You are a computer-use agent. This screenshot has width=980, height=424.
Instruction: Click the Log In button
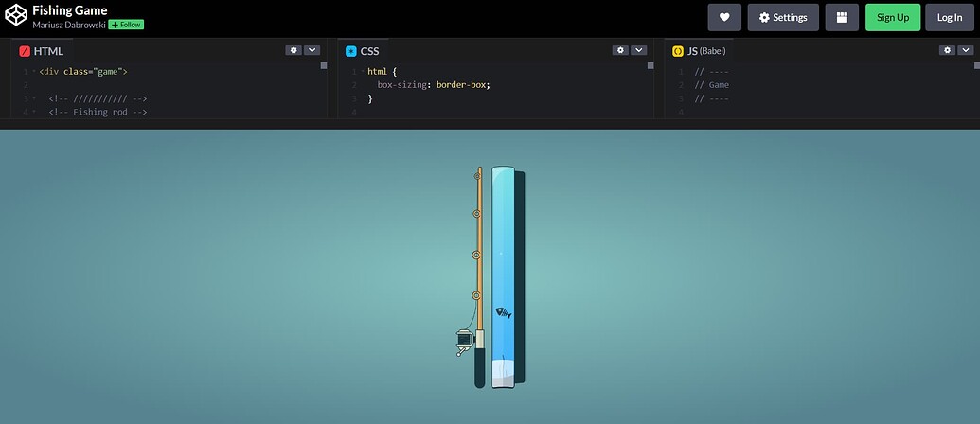point(949,17)
